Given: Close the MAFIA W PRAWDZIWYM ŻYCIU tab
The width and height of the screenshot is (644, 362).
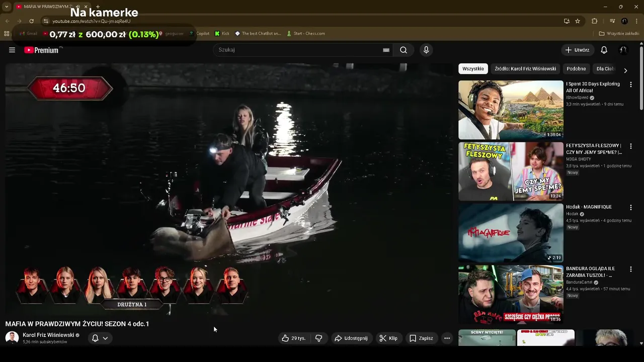Looking at the screenshot, I should (x=86, y=7).
